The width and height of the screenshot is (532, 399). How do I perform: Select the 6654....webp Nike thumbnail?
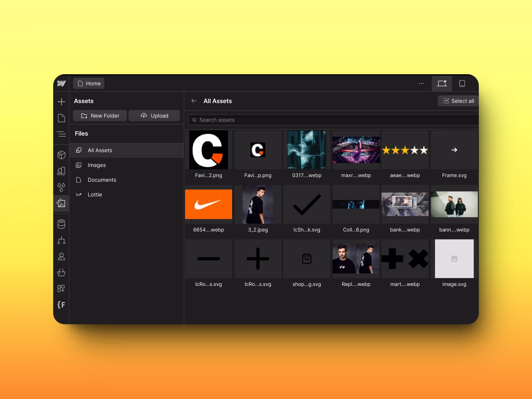click(209, 204)
